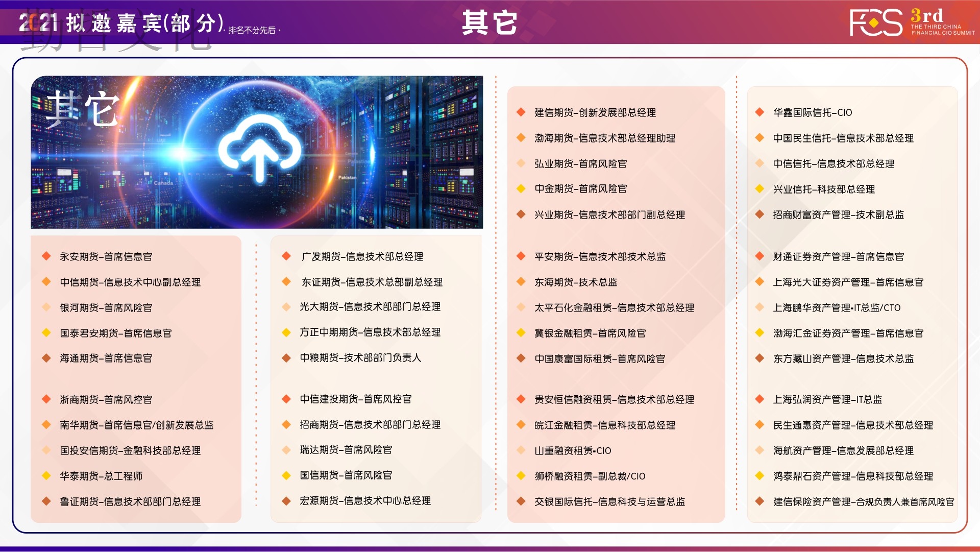980x552 pixels.
Task: Select 太平石化金融租赁-信息技术部总经理 entry
Action: click(x=615, y=307)
